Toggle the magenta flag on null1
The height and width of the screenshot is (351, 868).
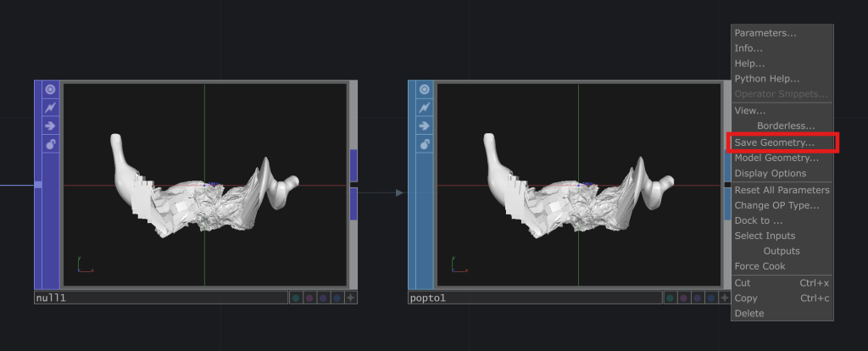pos(309,298)
